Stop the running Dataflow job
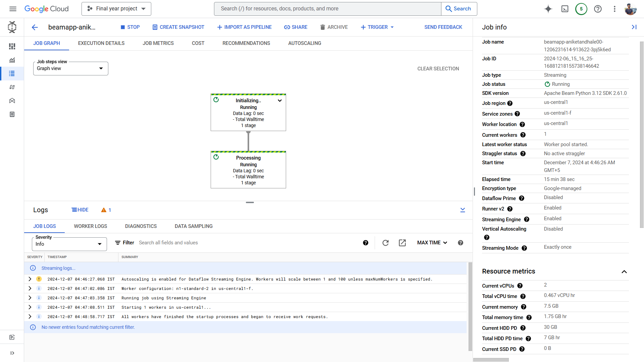The width and height of the screenshot is (644, 362). [130, 27]
